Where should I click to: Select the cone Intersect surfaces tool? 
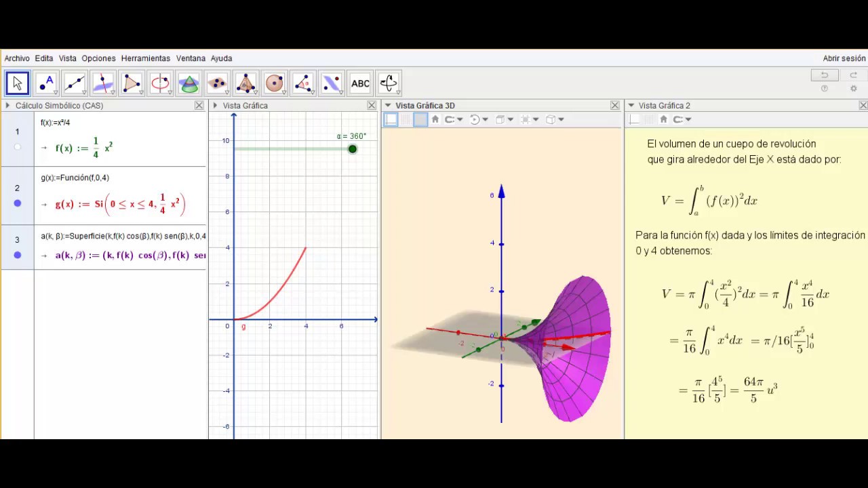(x=189, y=83)
